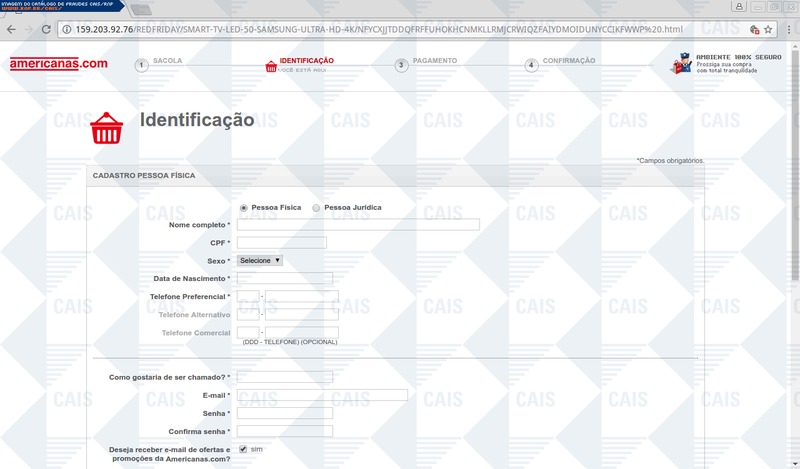This screenshot has width=800, height=469.
Task: Open the Chrome three-dot menu
Action: click(x=789, y=30)
